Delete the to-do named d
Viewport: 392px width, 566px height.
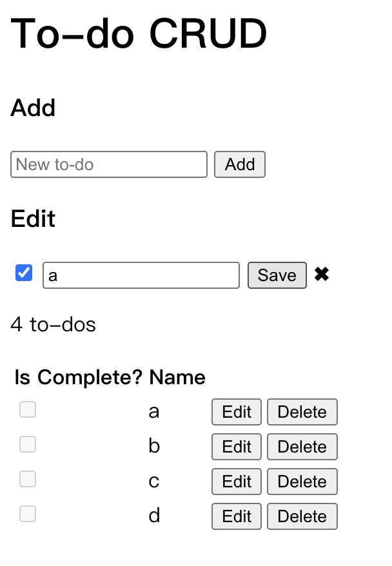pyautogui.click(x=302, y=516)
